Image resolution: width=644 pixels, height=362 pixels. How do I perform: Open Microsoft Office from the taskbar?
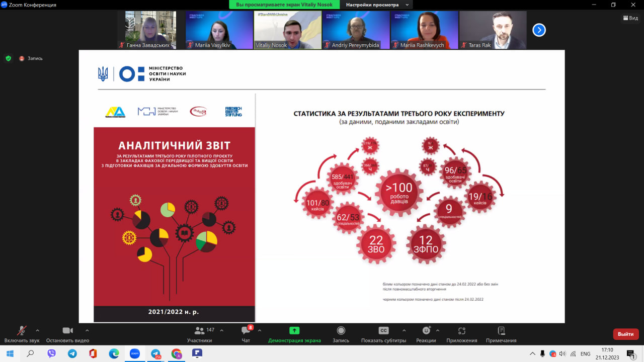(93, 353)
